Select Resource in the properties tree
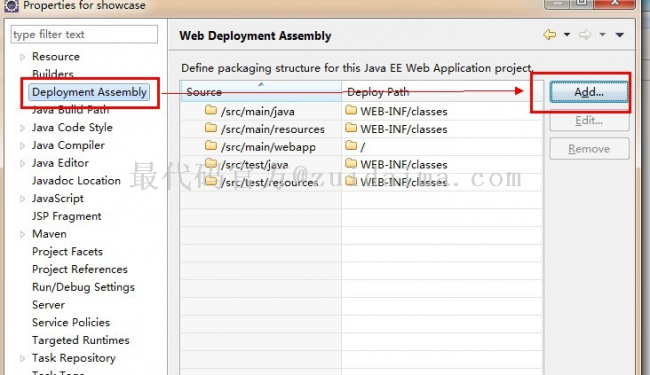 56,56
